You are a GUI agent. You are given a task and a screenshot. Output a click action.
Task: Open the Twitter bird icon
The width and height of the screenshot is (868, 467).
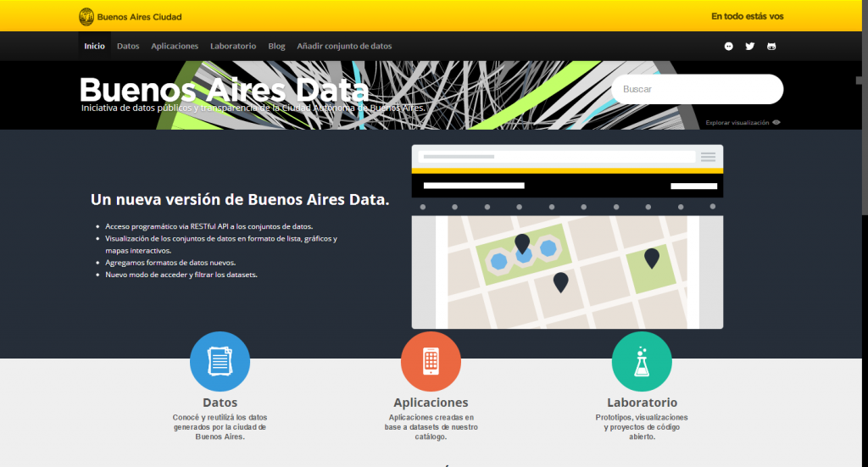point(750,47)
